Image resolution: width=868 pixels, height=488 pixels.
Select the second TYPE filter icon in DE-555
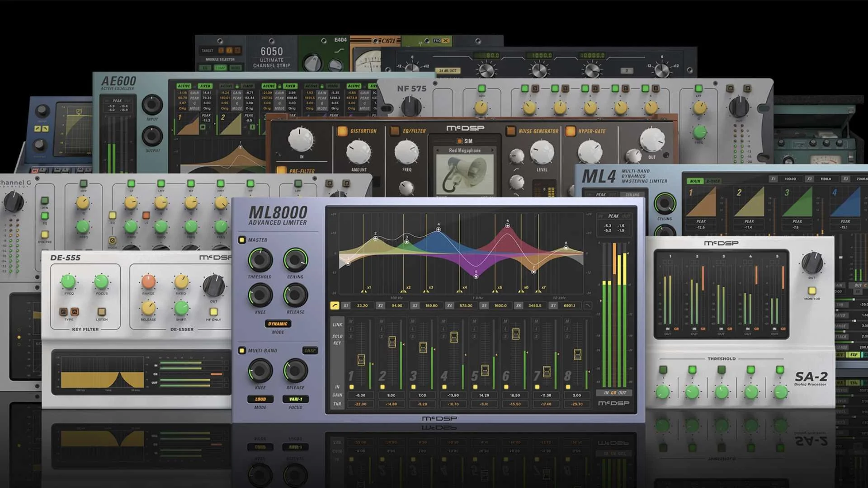75,312
